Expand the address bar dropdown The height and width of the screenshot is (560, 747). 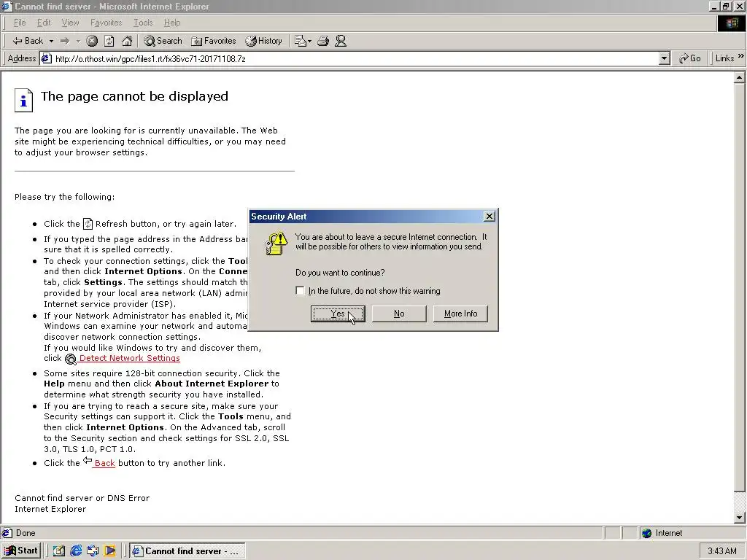(x=664, y=58)
